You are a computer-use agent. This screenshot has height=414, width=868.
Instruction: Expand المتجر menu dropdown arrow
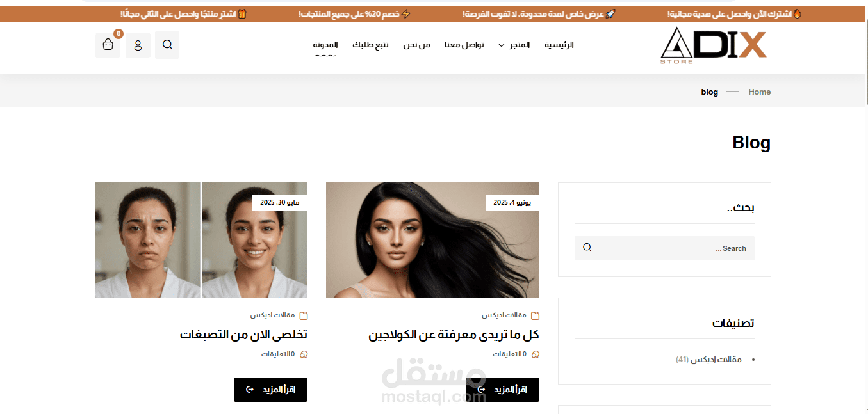[501, 45]
